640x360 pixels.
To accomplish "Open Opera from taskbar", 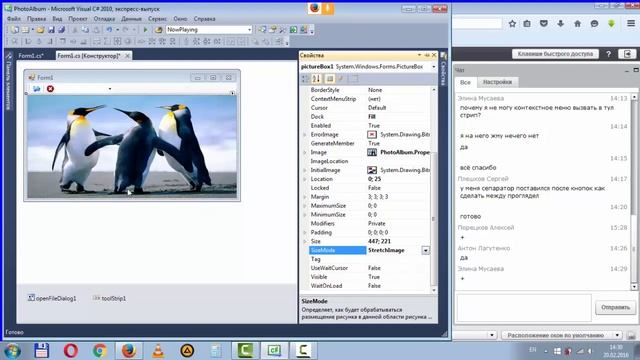I will [x=71, y=351].
